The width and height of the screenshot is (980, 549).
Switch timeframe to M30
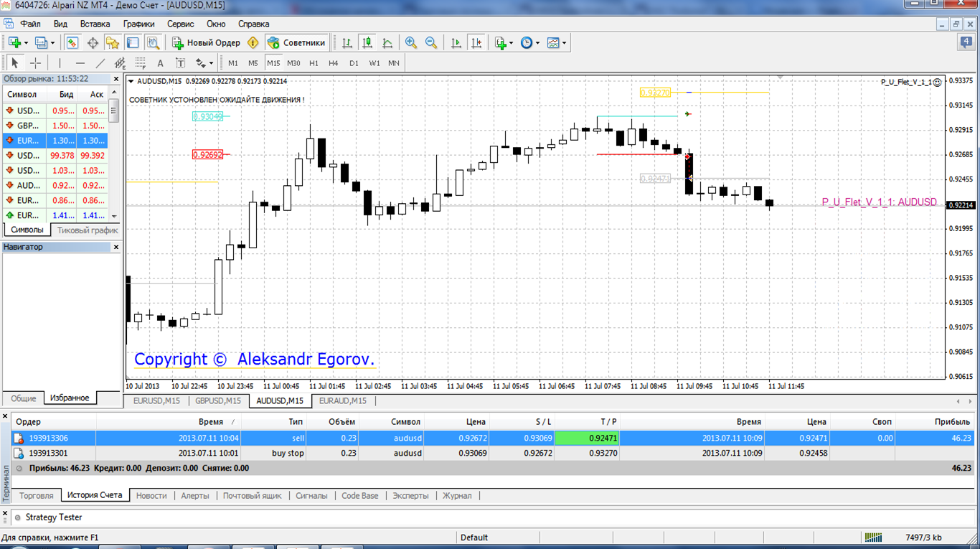coord(293,63)
